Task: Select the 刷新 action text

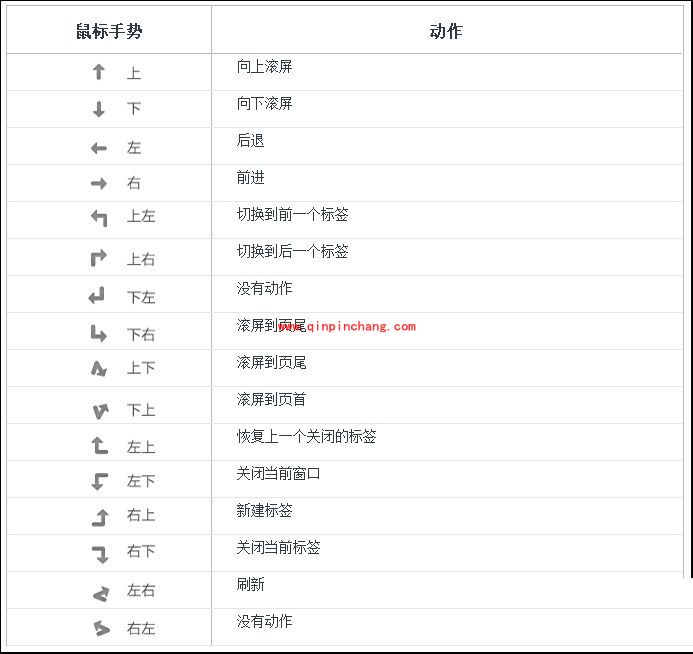Action: 251,585
